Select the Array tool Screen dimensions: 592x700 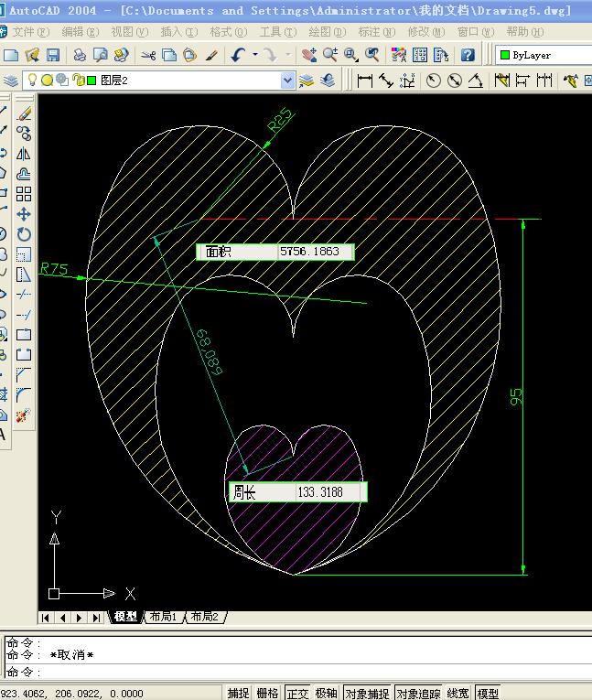tap(24, 194)
